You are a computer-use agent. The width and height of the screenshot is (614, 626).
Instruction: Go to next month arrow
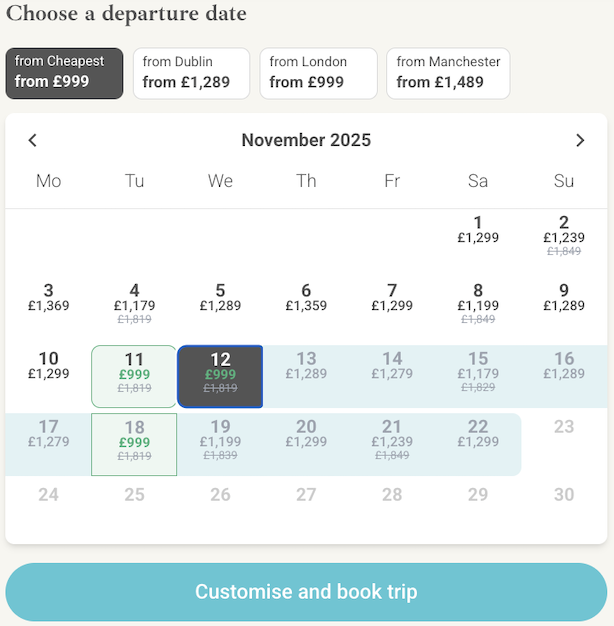coord(580,140)
